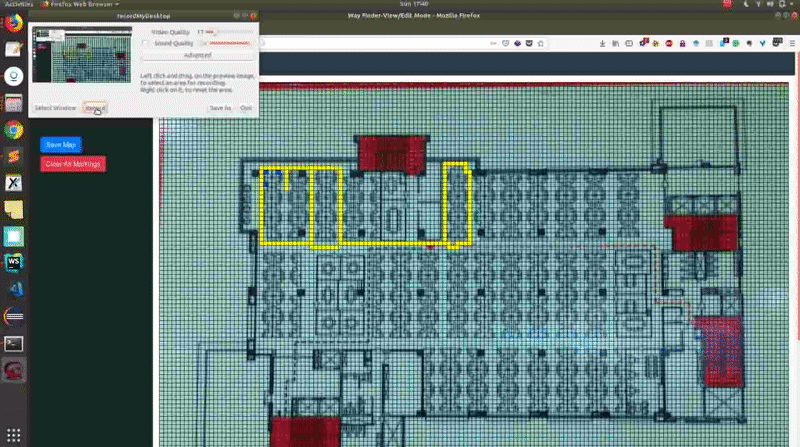The image size is (800, 447).
Task: Launch Google Chrome from the dock
Action: 14,129
